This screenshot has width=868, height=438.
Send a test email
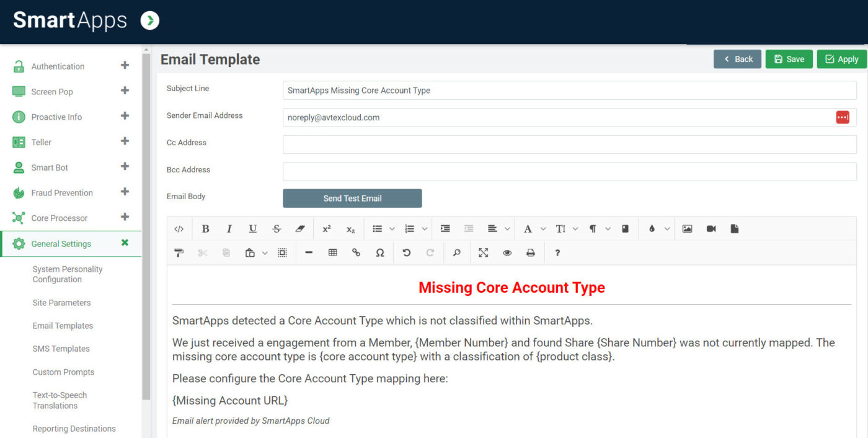pos(352,199)
